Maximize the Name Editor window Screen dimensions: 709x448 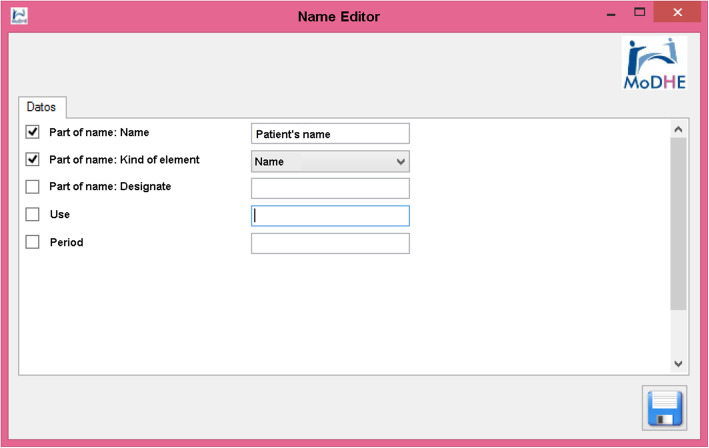640,13
